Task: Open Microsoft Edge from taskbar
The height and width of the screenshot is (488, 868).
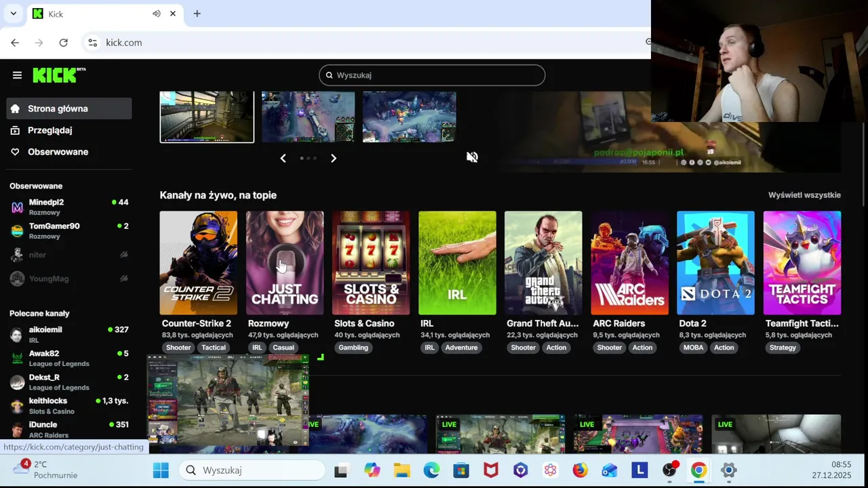Action: click(431, 470)
